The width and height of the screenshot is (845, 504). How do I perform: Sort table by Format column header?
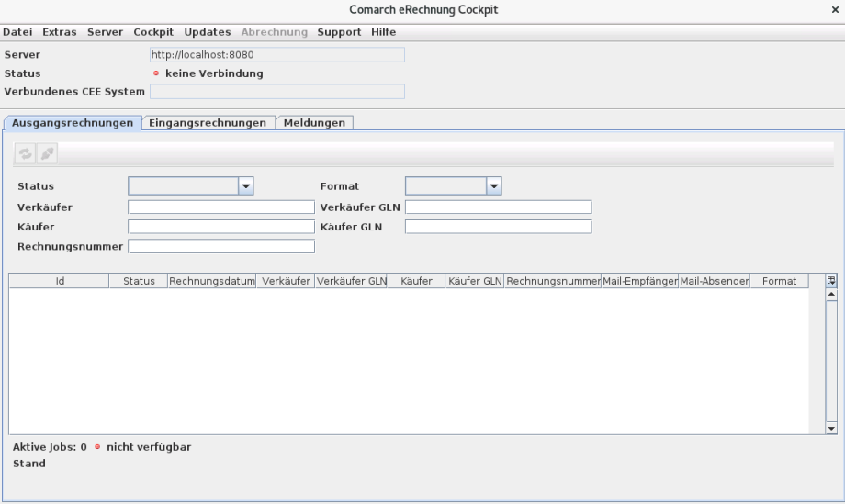(x=779, y=281)
